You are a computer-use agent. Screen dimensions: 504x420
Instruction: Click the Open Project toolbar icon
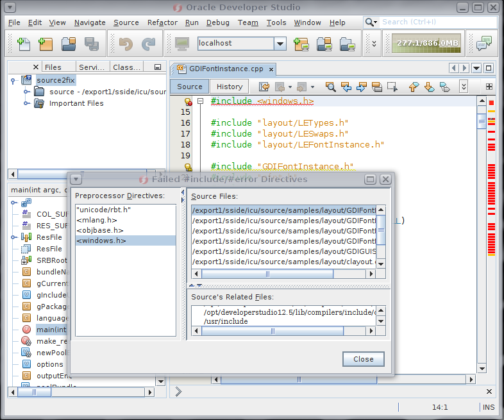point(69,44)
